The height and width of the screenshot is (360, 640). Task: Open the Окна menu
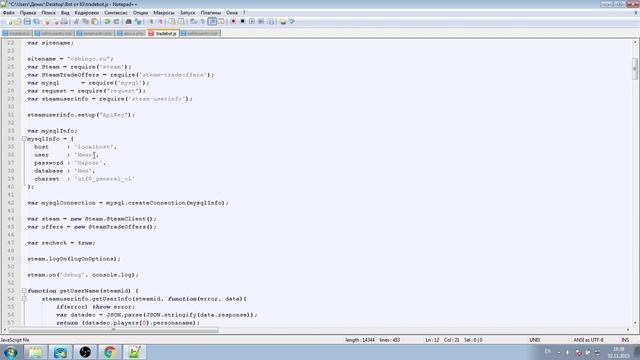pos(231,13)
